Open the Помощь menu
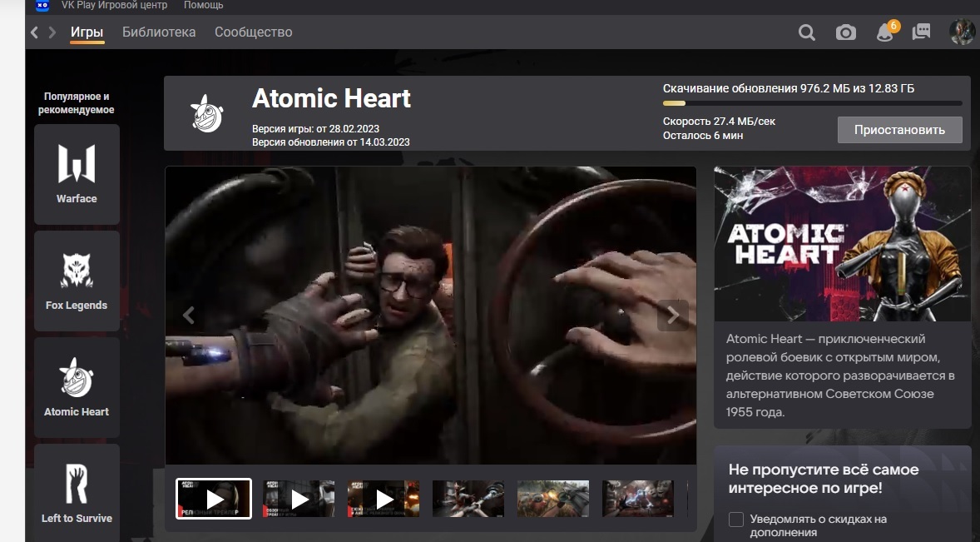 tap(203, 5)
